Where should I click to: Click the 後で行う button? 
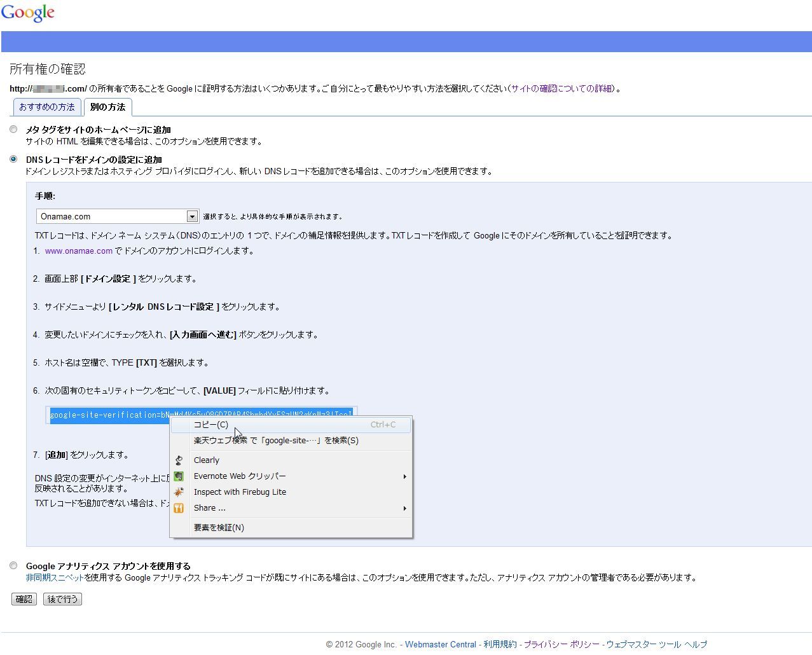click(62, 599)
